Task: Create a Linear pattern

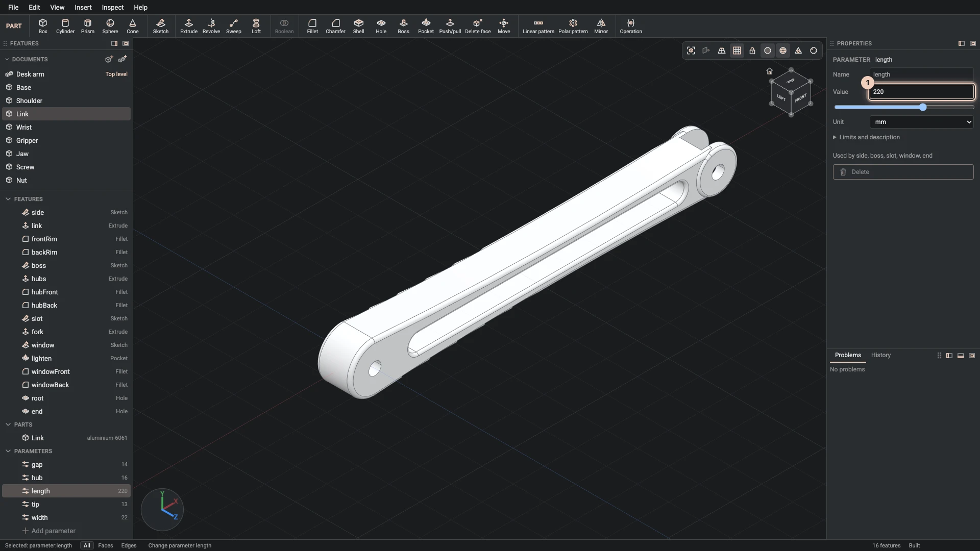Action: pos(538,26)
